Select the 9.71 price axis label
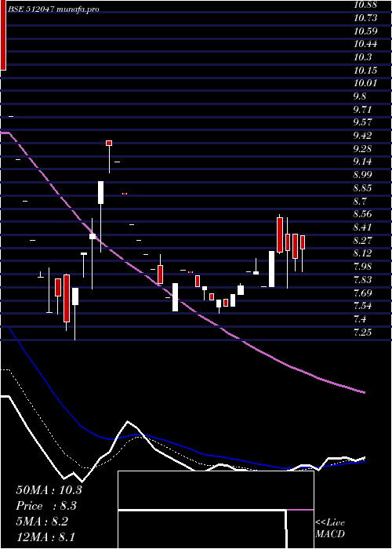The width and height of the screenshot is (392, 549). (x=362, y=110)
